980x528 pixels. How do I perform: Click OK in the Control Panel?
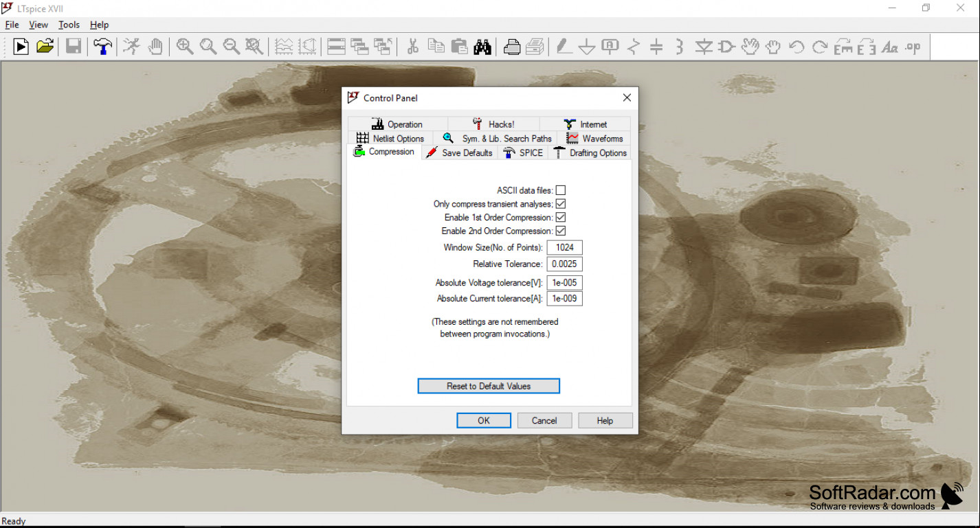tap(484, 420)
